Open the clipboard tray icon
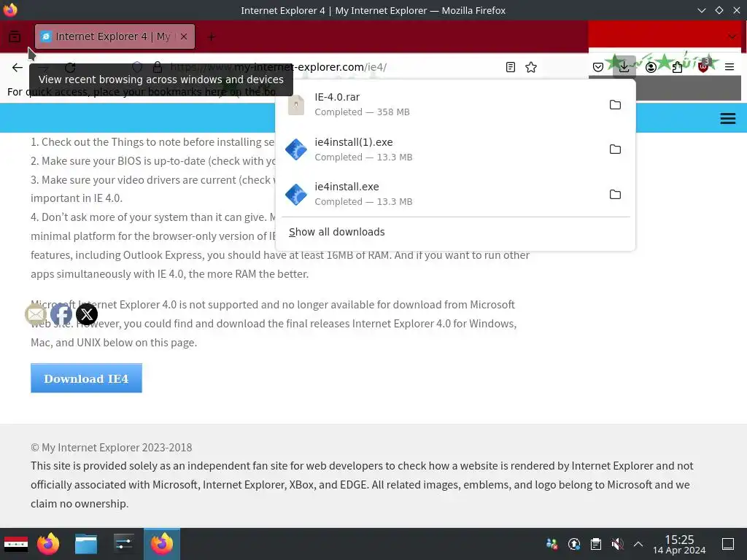747x560 pixels. click(595, 544)
